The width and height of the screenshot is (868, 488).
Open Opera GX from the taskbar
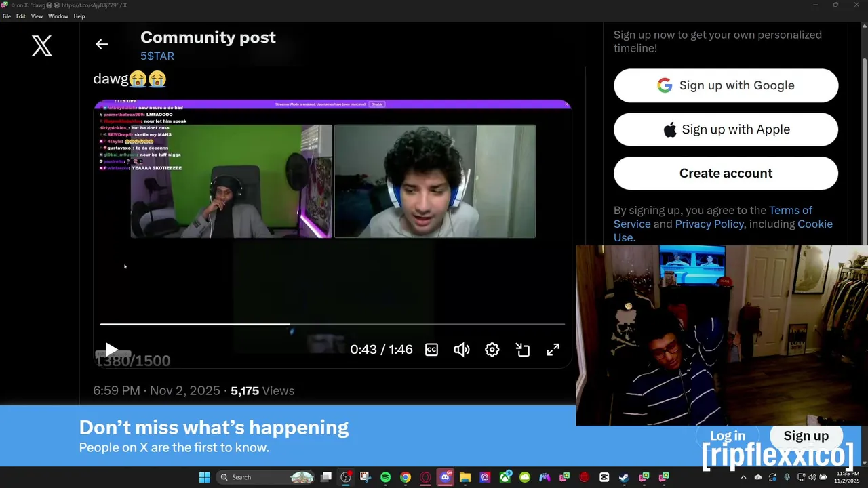[425, 477]
